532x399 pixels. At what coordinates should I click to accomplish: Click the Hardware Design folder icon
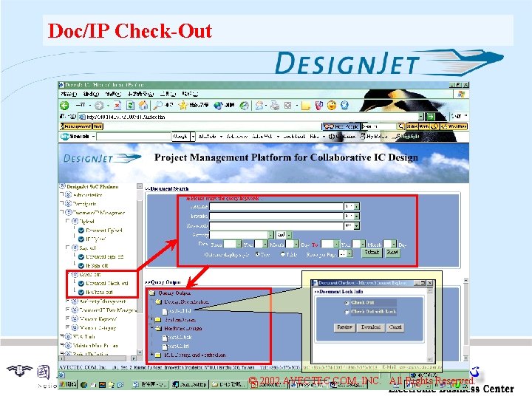(158, 328)
